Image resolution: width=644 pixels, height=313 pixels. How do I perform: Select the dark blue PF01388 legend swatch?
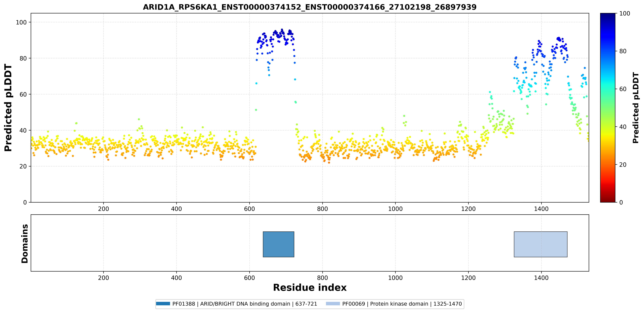[x=163, y=304]
